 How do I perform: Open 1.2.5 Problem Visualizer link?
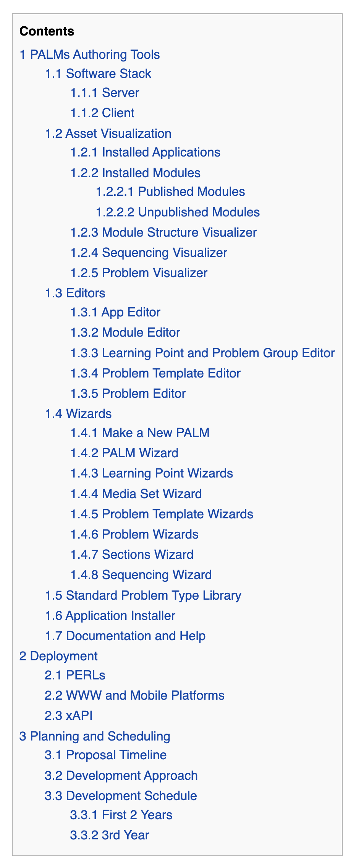pos(139,273)
